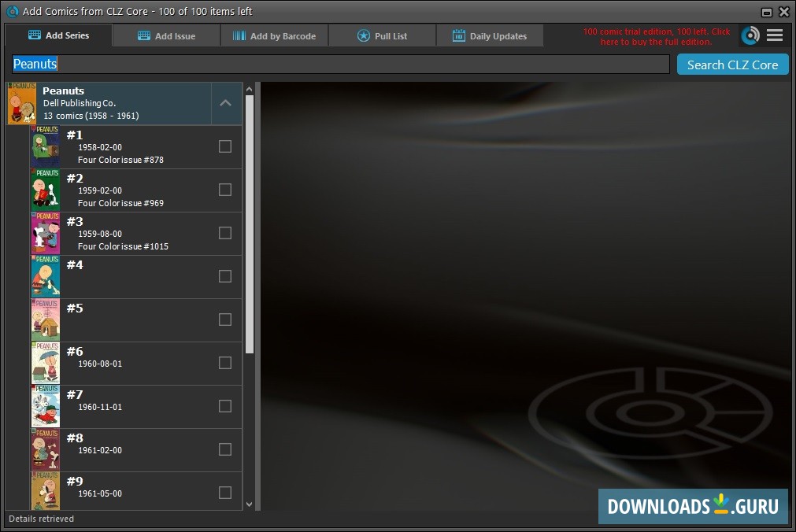This screenshot has height=532, width=796.
Task: Click the calendar icon on Daily Updates
Action: pyautogui.click(x=458, y=35)
